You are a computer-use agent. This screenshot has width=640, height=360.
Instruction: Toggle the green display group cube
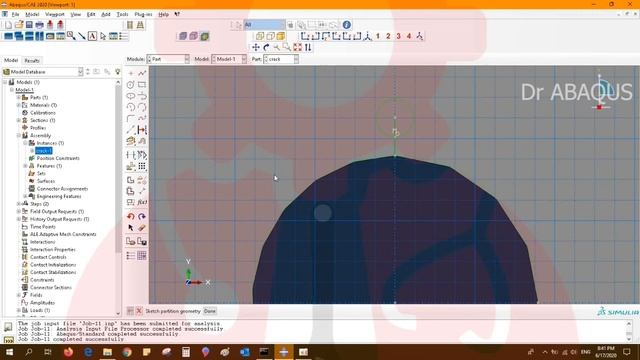[204, 36]
